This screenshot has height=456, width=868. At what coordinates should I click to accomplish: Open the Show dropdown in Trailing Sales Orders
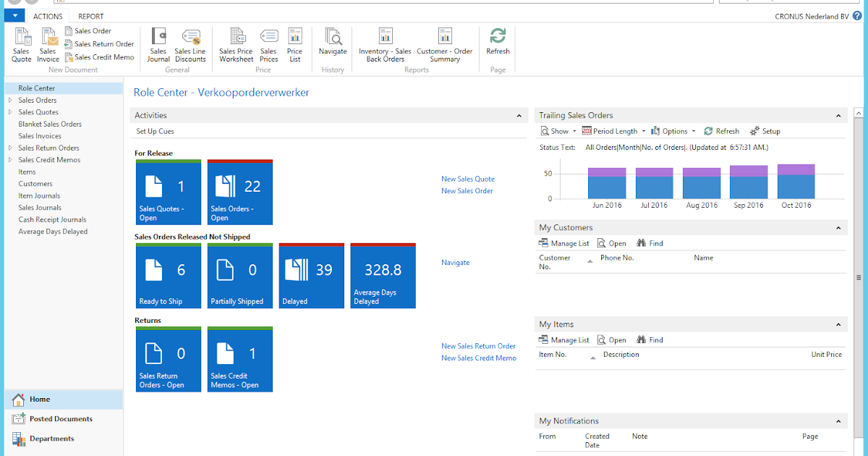(558, 132)
